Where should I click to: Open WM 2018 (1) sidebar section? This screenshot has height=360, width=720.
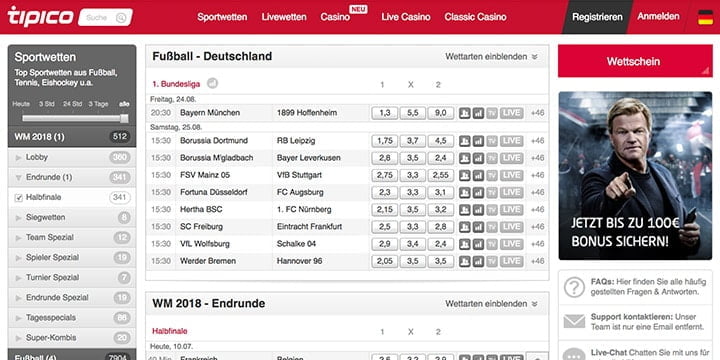pos(72,137)
